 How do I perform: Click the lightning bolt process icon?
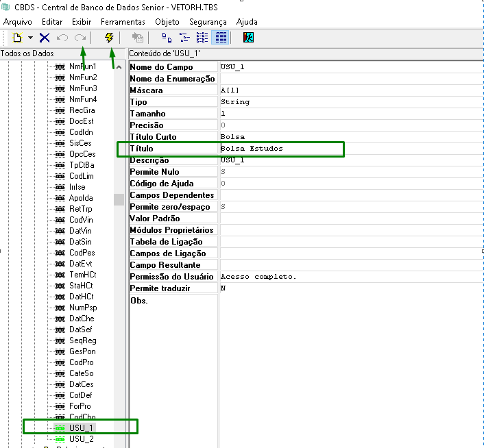pos(109,38)
